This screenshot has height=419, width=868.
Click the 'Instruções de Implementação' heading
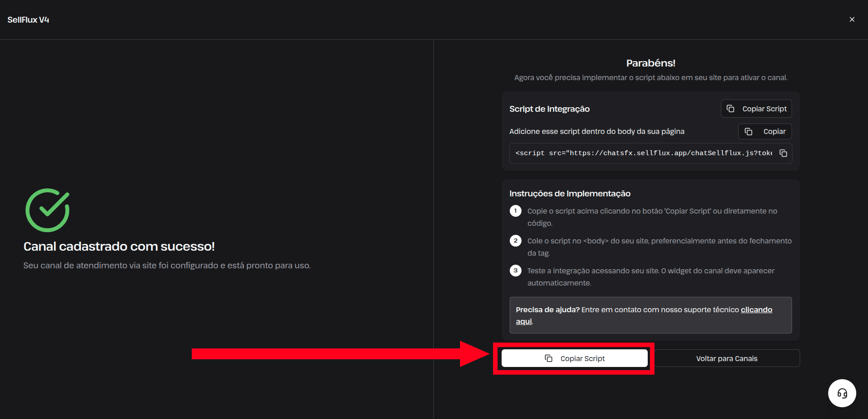click(x=570, y=194)
